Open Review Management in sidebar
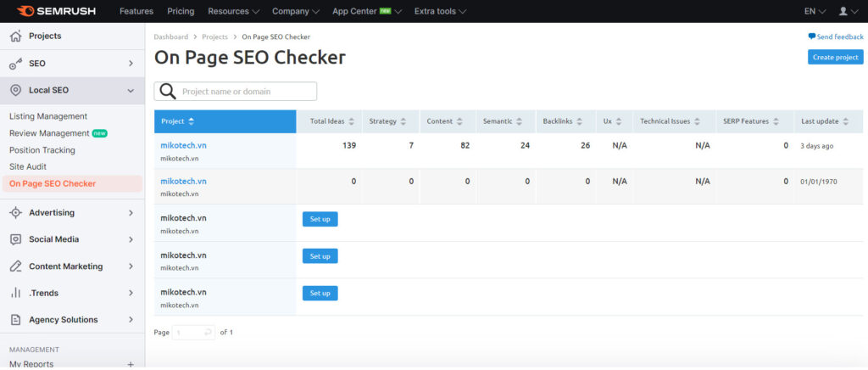868x370 pixels. (49, 133)
